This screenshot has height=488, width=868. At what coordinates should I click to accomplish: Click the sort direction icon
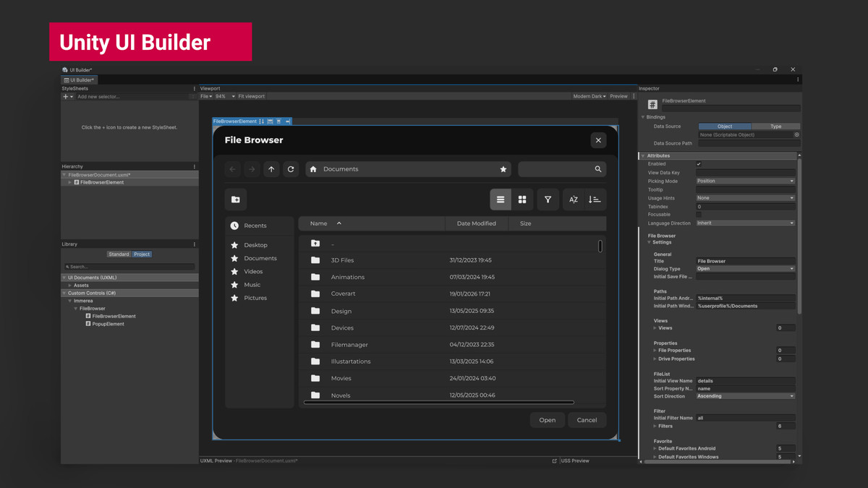pos(595,200)
